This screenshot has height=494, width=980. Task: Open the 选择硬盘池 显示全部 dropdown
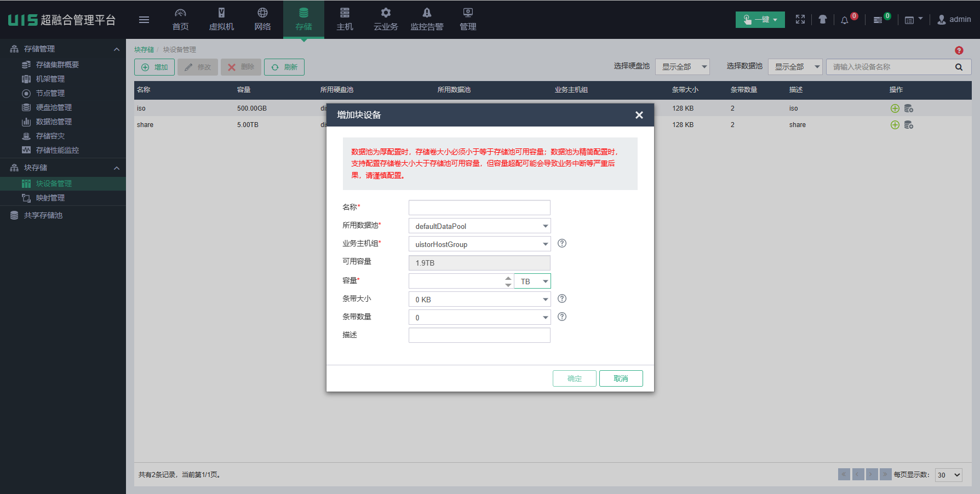coord(682,67)
